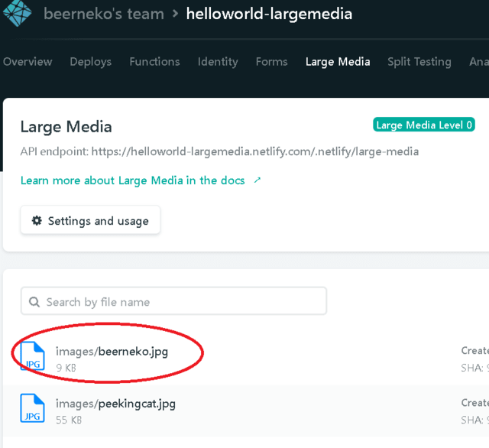Open the Split Testing tab

[419, 62]
